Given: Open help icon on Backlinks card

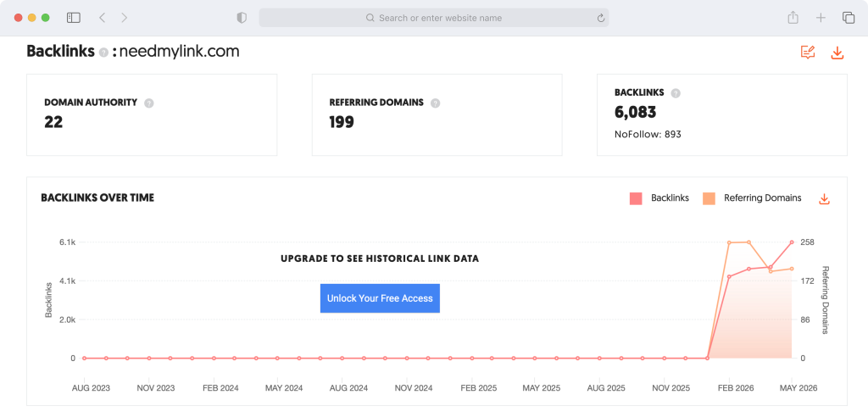Looking at the screenshot, I should pyautogui.click(x=676, y=93).
